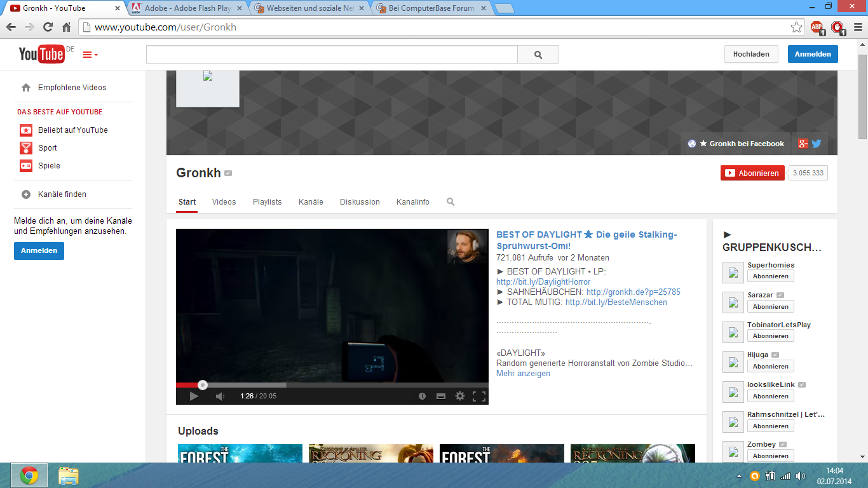Bookmark page with star icon
Image resolution: width=868 pixels, height=488 pixels.
[x=796, y=27]
